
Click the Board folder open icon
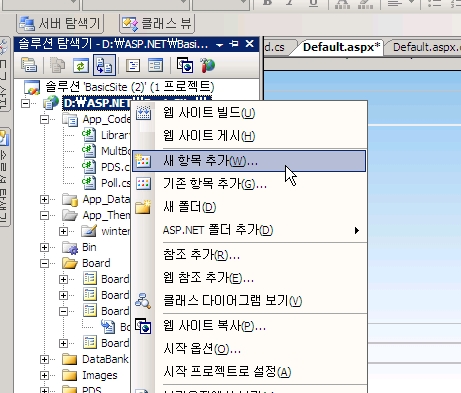[70, 263]
